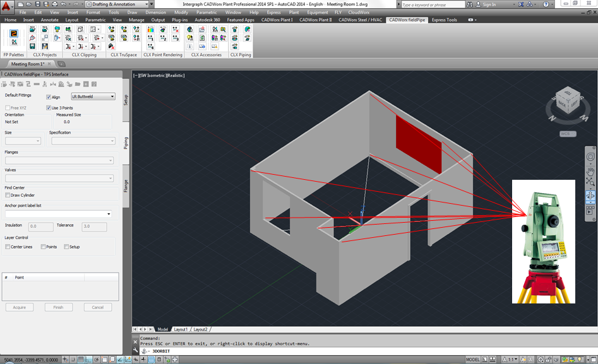Open the Valves dropdown
This screenshot has width=598, height=364.
pos(59,178)
